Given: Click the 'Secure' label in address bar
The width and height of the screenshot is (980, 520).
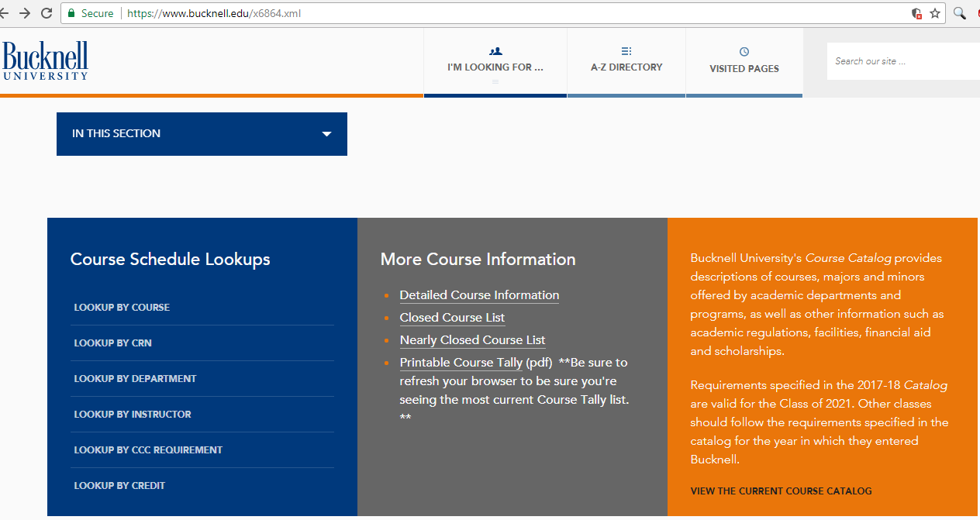Looking at the screenshot, I should [97, 13].
